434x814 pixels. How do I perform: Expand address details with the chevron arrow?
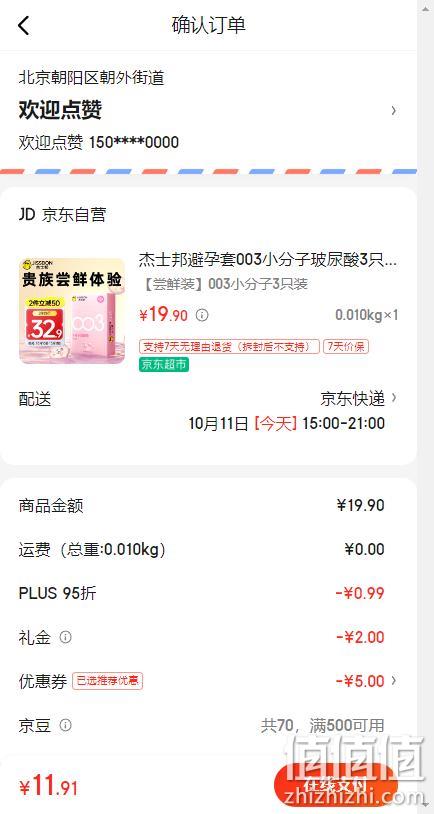(x=394, y=110)
